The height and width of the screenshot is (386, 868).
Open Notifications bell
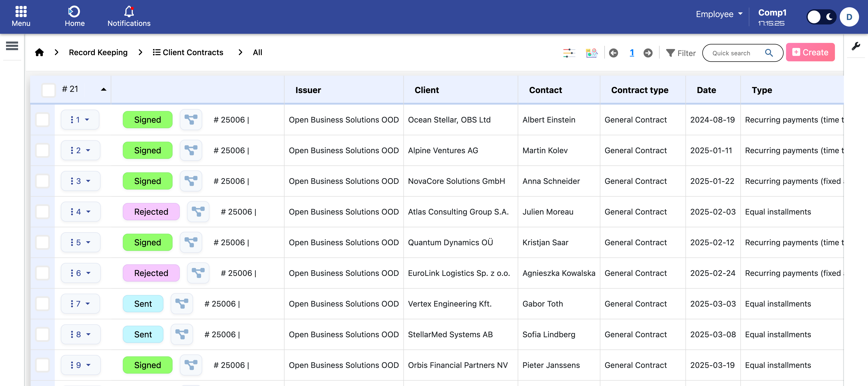[129, 17]
